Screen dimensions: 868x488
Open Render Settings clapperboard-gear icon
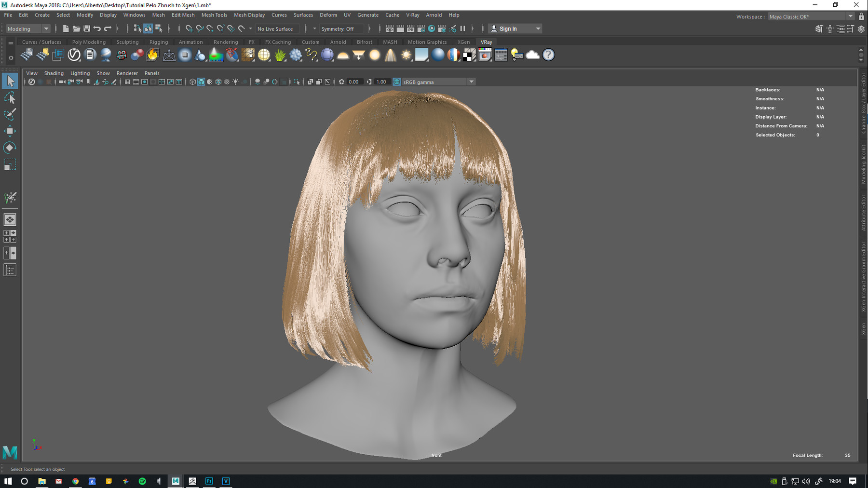pos(421,29)
